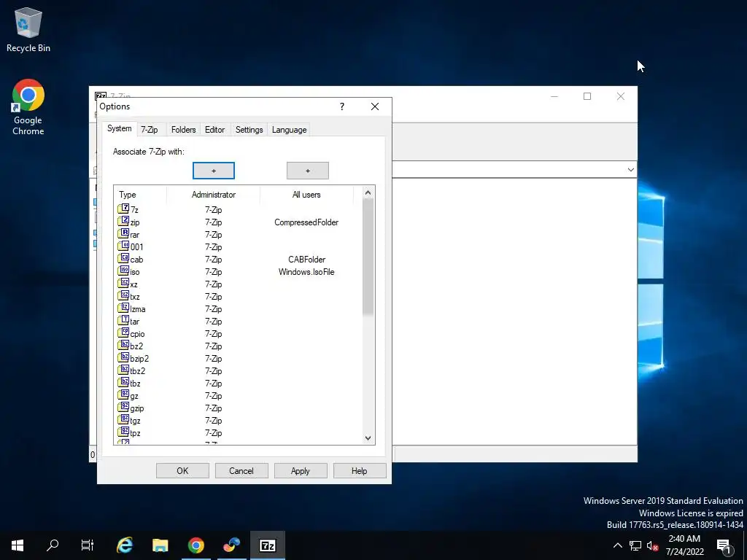This screenshot has height=560, width=747.
Task: Open taskbar search
Action: (x=53, y=545)
